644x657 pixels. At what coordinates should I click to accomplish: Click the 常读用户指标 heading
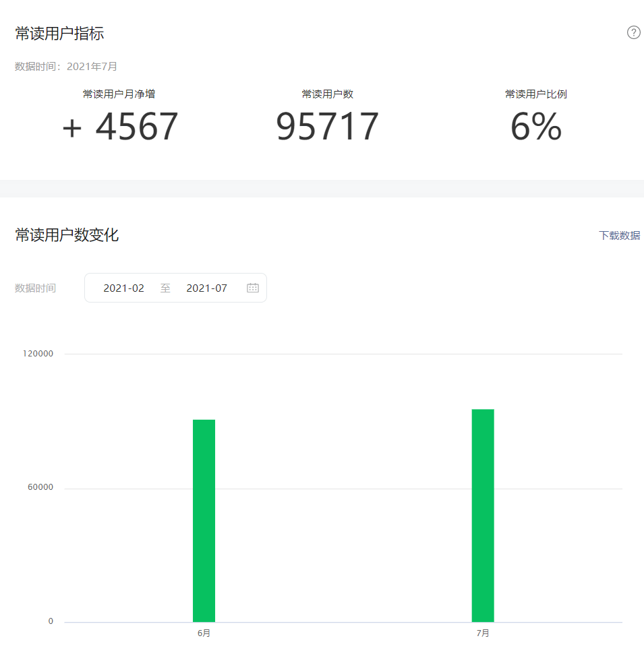click(59, 33)
